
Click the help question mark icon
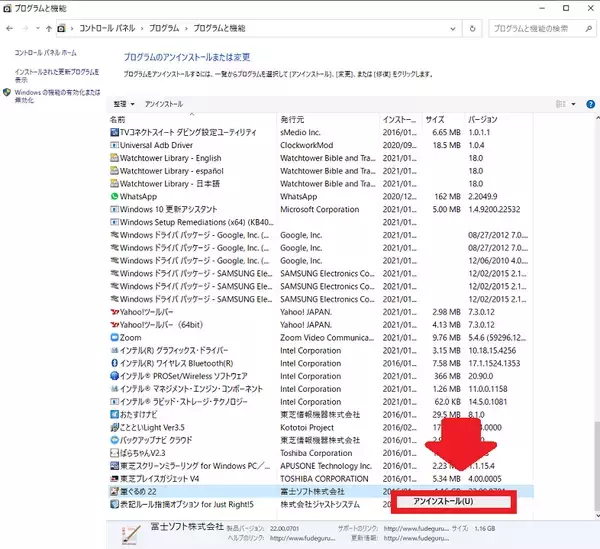tap(591, 103)
